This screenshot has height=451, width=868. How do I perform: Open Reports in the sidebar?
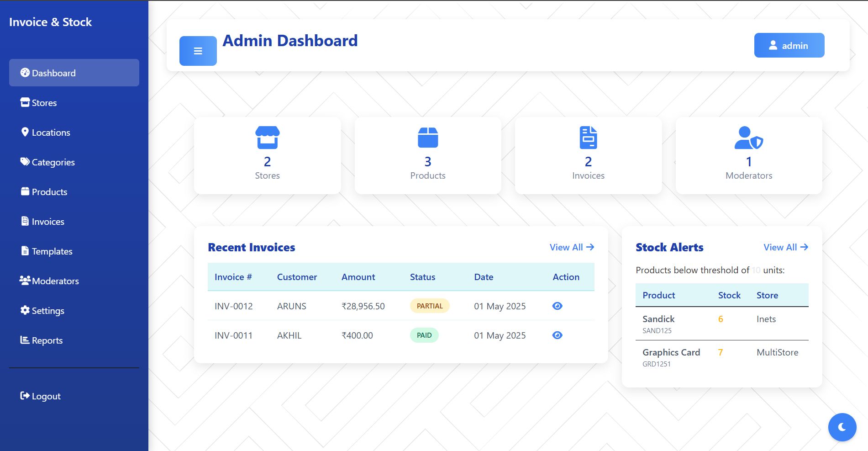tap(74, 340)
